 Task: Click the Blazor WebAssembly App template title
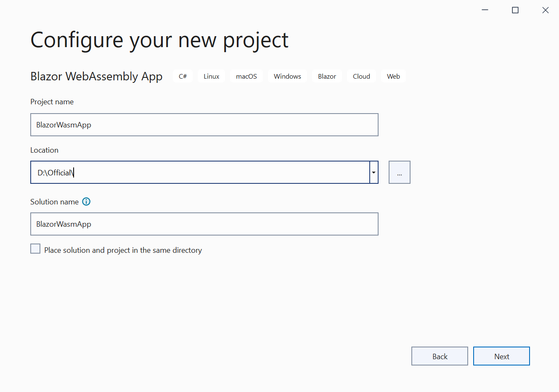[x=96, y=77]
